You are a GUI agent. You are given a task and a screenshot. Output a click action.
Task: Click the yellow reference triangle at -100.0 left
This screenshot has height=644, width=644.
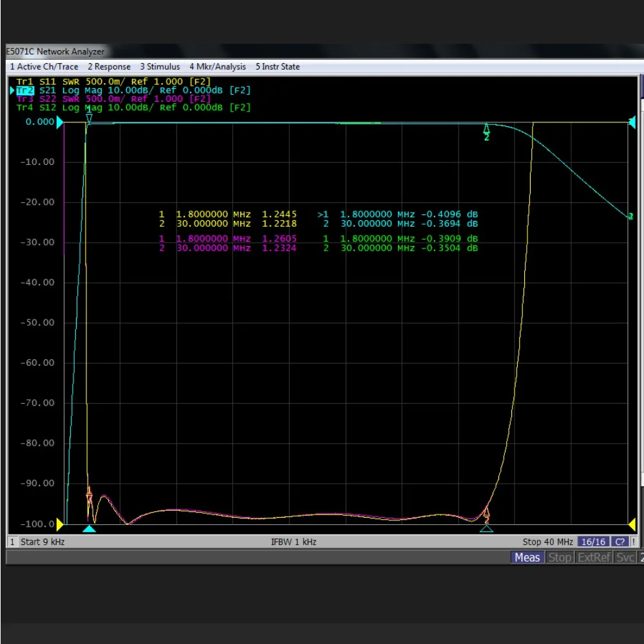click(x=60, y=524)
